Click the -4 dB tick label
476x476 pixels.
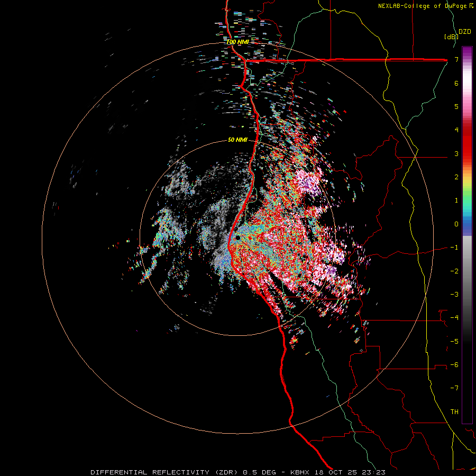point(454,318)
